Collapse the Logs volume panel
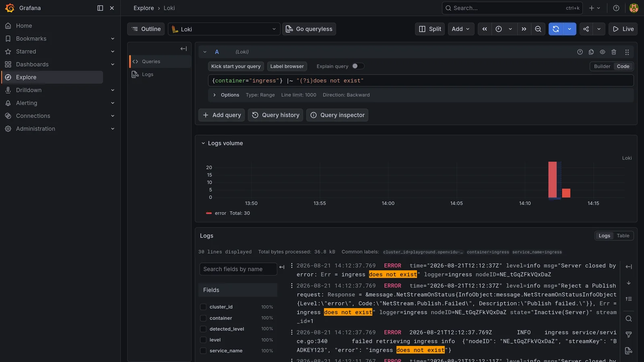This screenshot has width=644, height=362. 203,143
